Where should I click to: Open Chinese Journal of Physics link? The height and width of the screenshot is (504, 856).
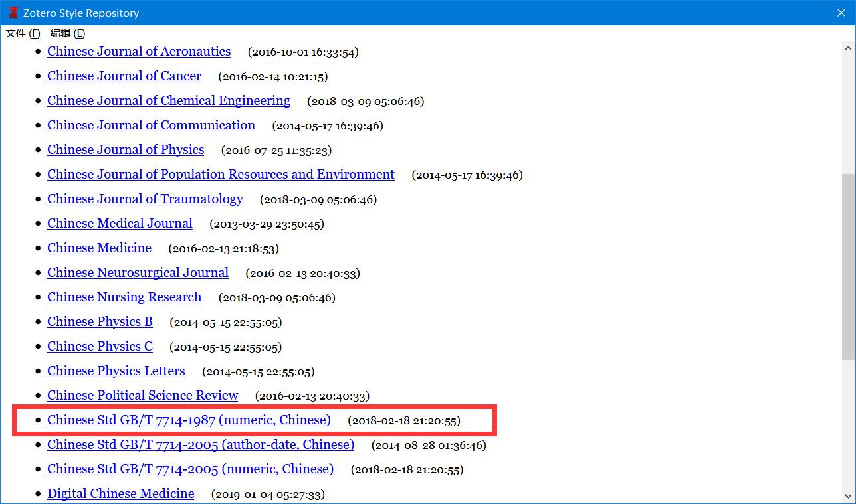tap(126, 150)
